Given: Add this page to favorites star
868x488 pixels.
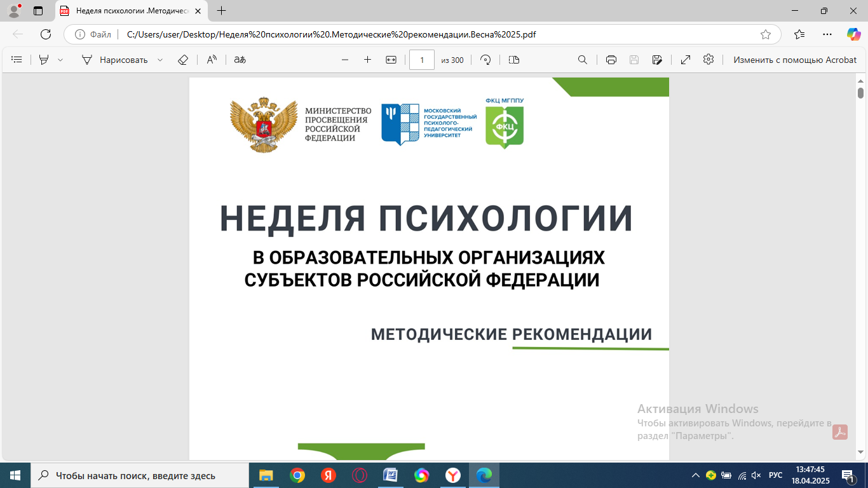Looking at the screenshot, I should coord(766,34).
